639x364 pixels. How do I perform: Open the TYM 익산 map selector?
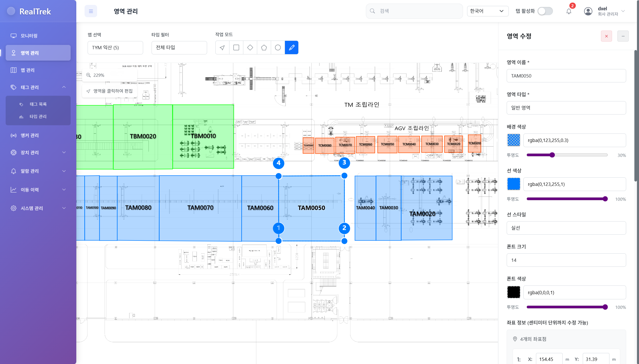click(x=115, y=48)
